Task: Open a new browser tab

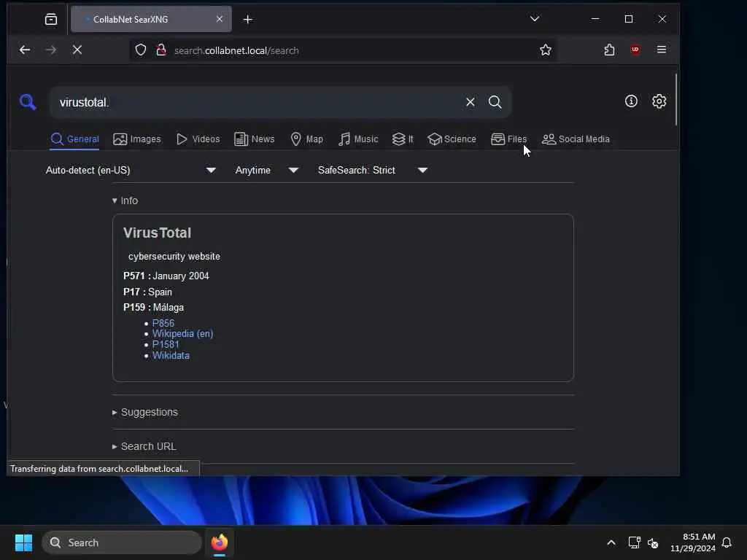Action: 248,20
